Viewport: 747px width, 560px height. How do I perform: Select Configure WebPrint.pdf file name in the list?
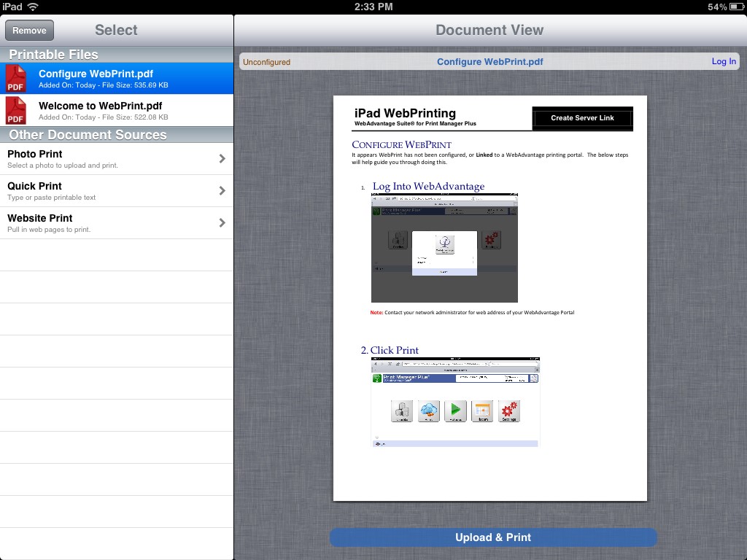coord(96,74)
